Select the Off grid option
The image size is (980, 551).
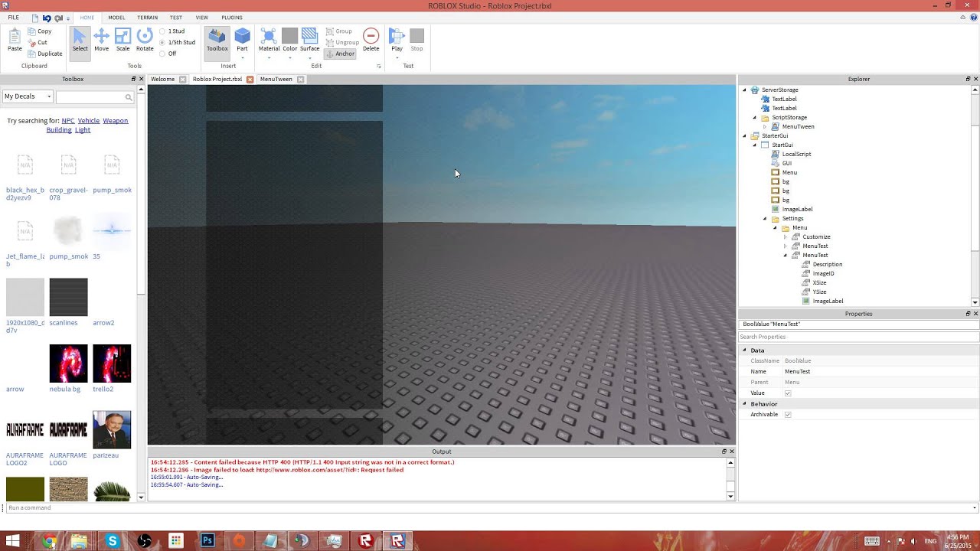pyautogui.click(x=168, y=54)
